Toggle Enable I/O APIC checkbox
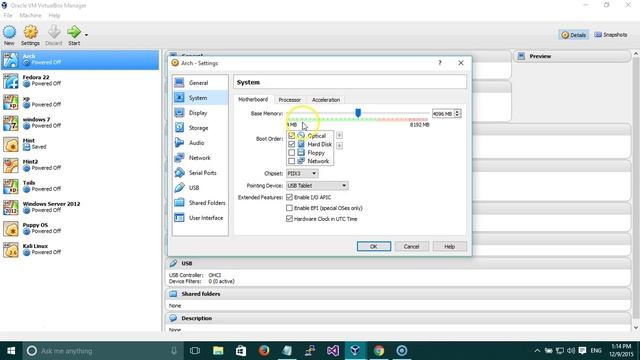This screenshot has width=640, height=360. pyautogui.click(x=289, y=197)
